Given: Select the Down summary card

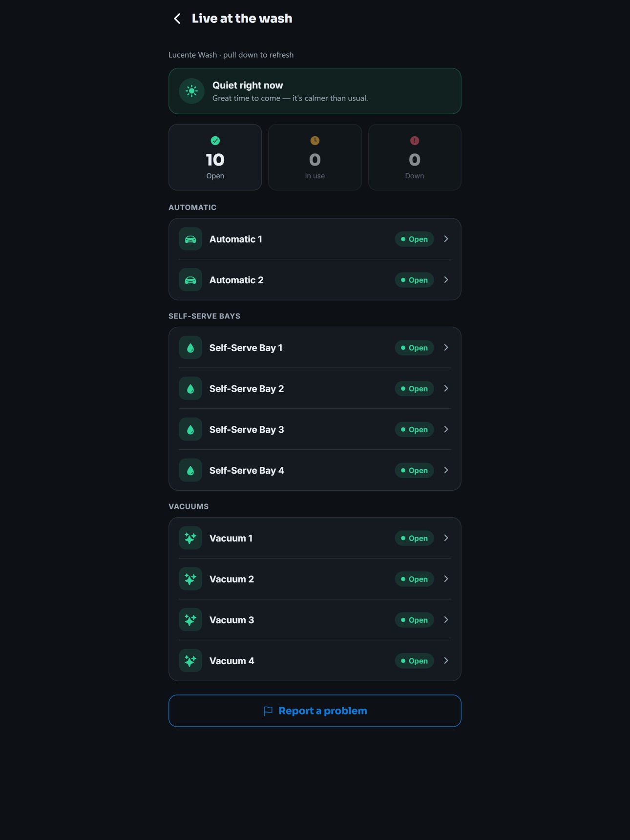Looking at the screenshot, I should pos(415,157).
